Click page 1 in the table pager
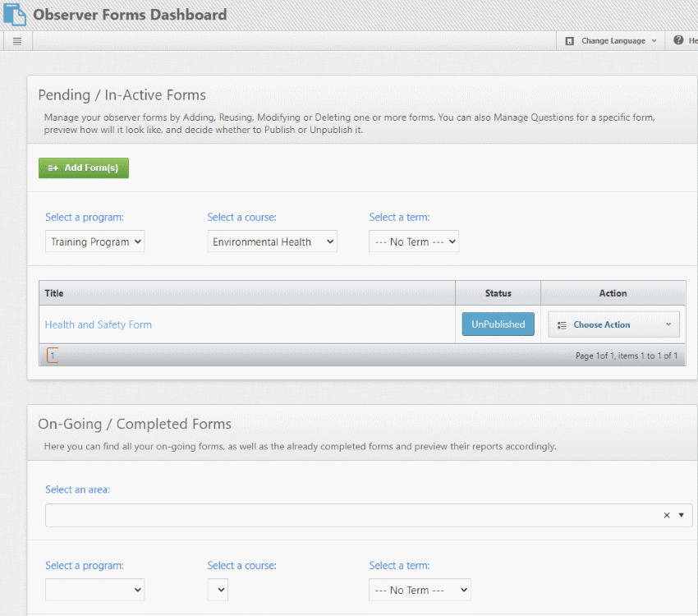The height and width of the screenshot is (616, 698). point(53,356)
